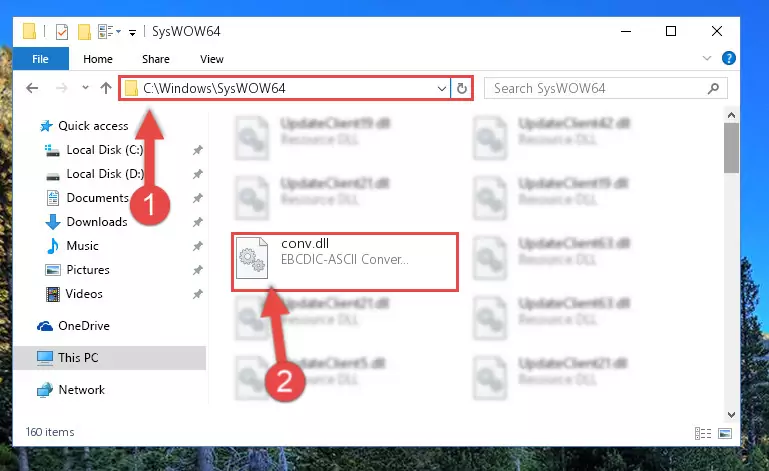This screenshot has width=769, height=471.
Task: Select Quick access in navigation pane
Action: tap(93, 126)
